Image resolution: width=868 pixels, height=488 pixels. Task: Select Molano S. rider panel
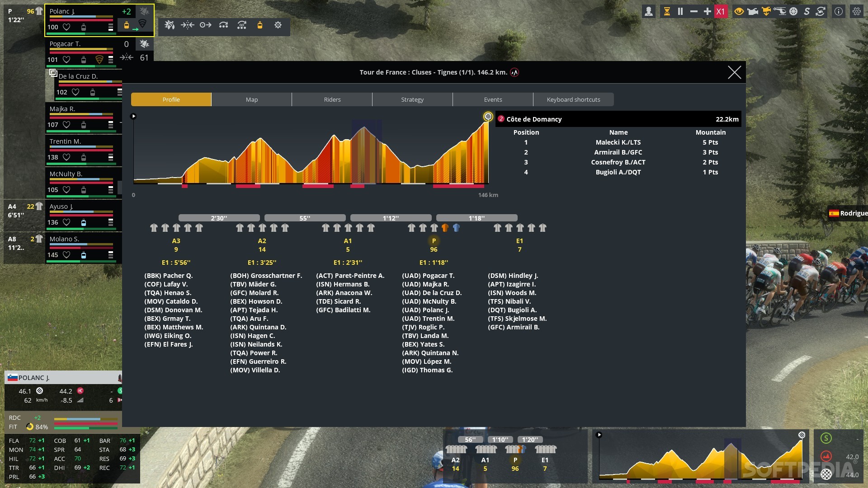(84, 248)
